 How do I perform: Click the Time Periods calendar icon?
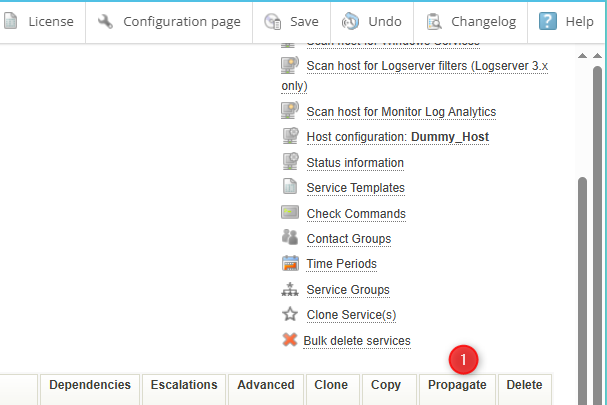(x=290, y=264)
